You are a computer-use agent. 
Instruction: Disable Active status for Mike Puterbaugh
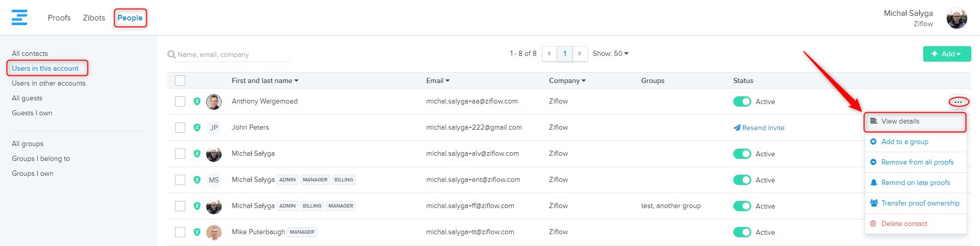pyautogui.click(x=742, y=232)
